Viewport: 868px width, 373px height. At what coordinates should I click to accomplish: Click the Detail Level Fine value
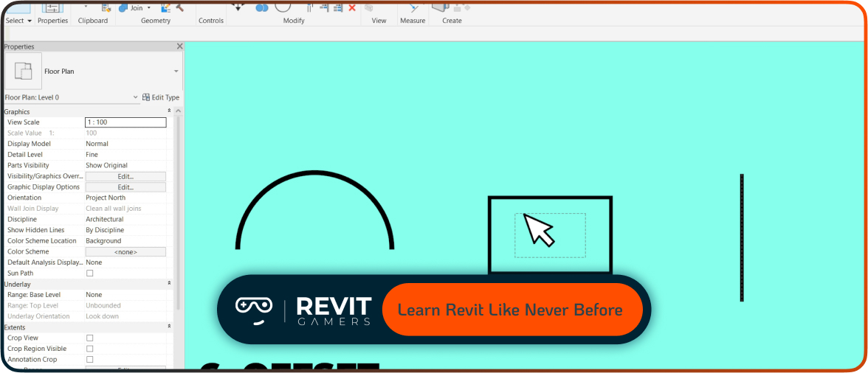point(92,155)
